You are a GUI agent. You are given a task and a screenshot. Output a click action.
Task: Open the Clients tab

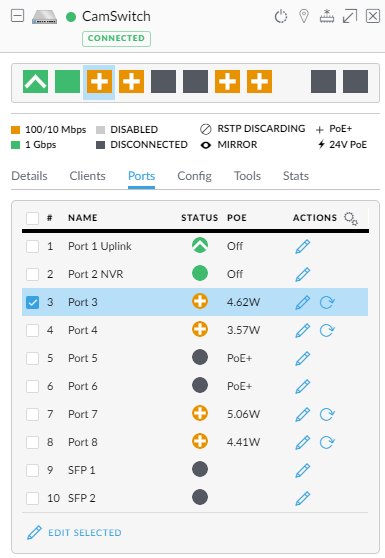(x=88, y=176)
